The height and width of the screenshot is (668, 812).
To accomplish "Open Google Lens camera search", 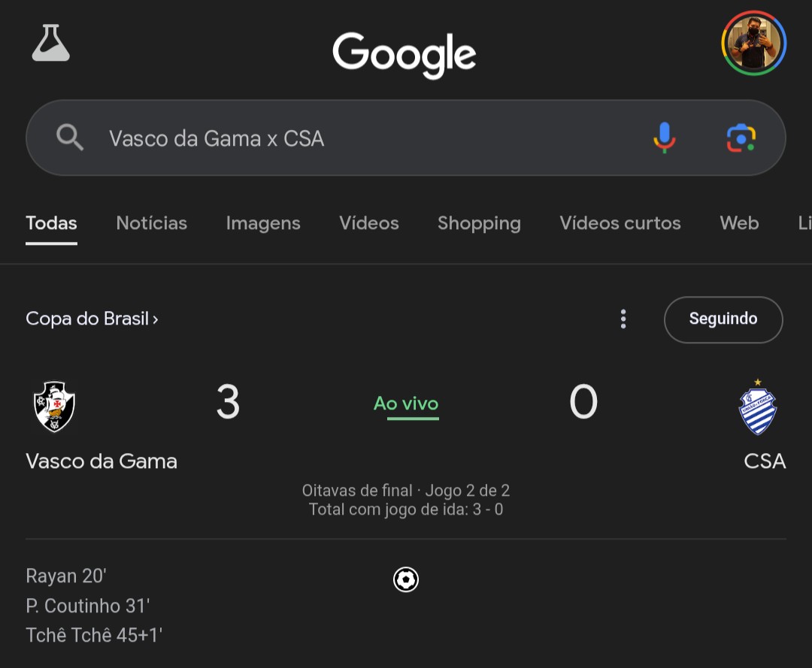I will [741, 138].
